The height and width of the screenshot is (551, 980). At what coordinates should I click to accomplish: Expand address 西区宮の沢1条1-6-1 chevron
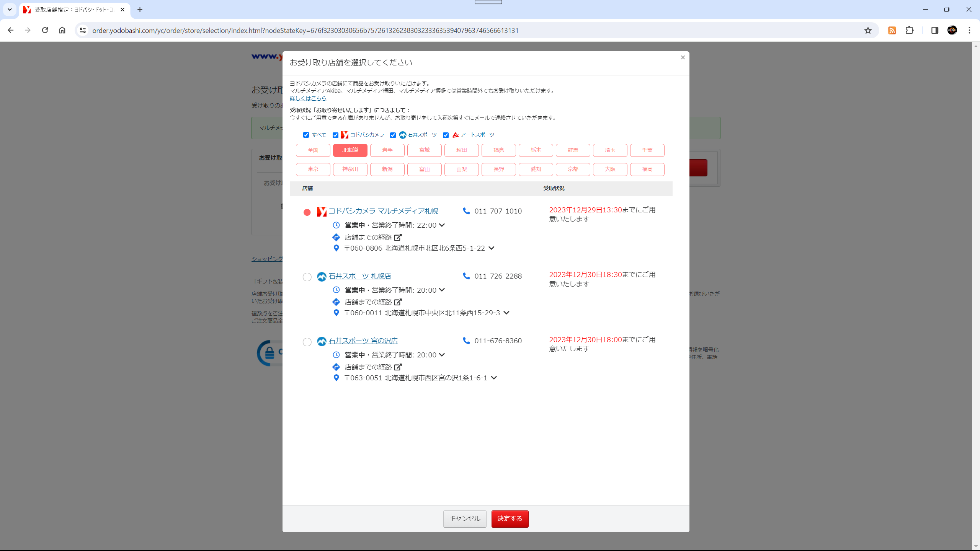(494, 378)
